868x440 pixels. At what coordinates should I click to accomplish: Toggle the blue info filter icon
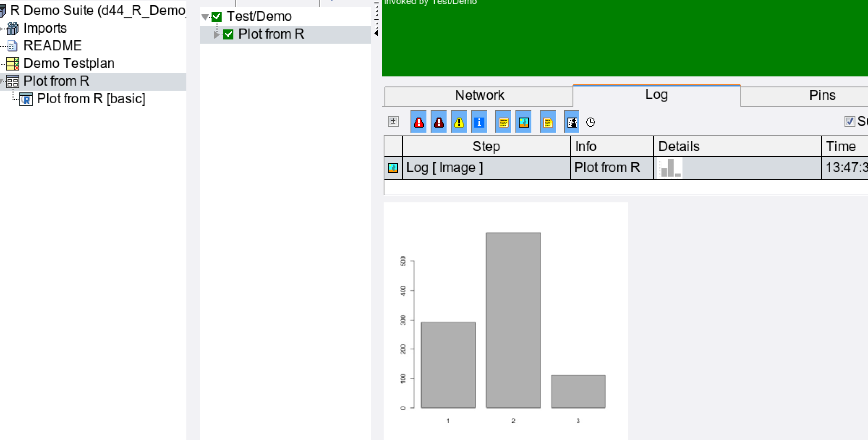tap(479, 122)
